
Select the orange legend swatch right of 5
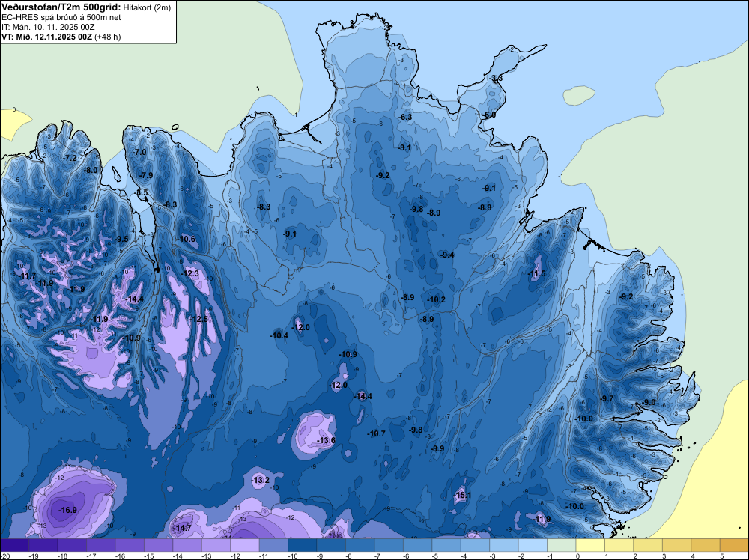click(734, 545)
